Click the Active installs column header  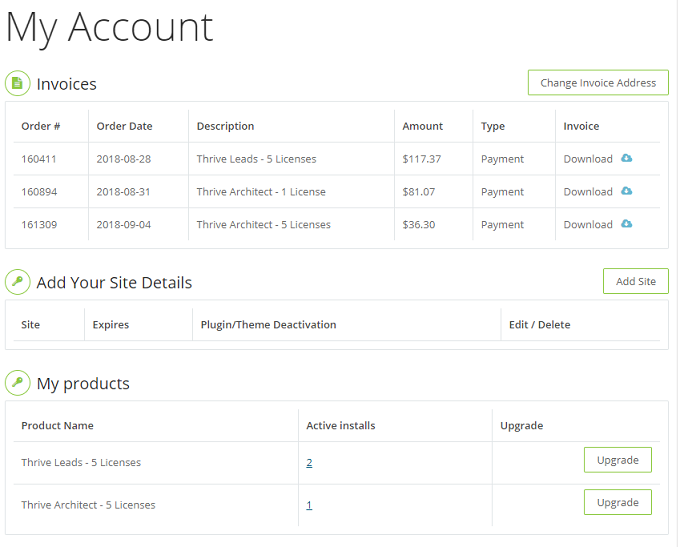341,426
